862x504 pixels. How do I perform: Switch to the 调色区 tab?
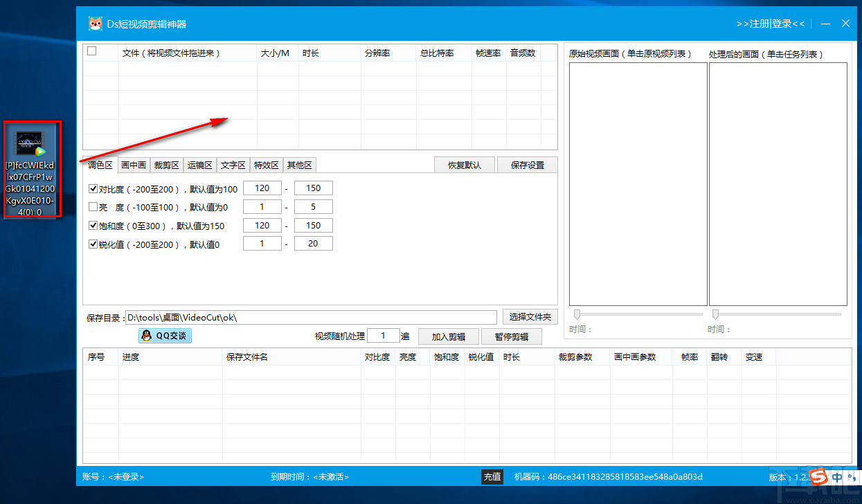100,165
